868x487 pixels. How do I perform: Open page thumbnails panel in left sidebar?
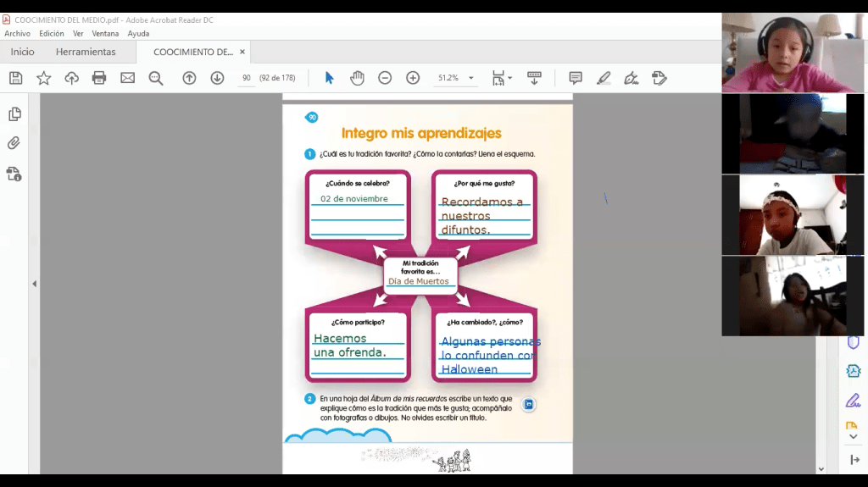(x=14, y=114)
